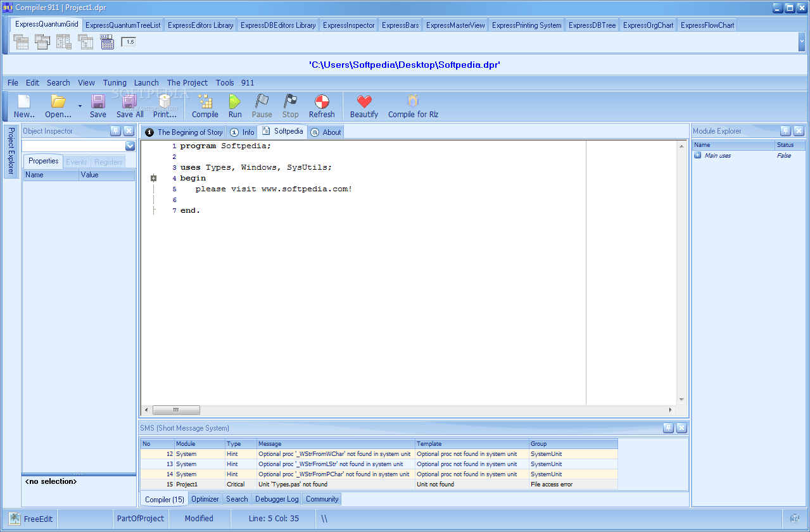Close the Object Inspector panel

pos(129,131)
